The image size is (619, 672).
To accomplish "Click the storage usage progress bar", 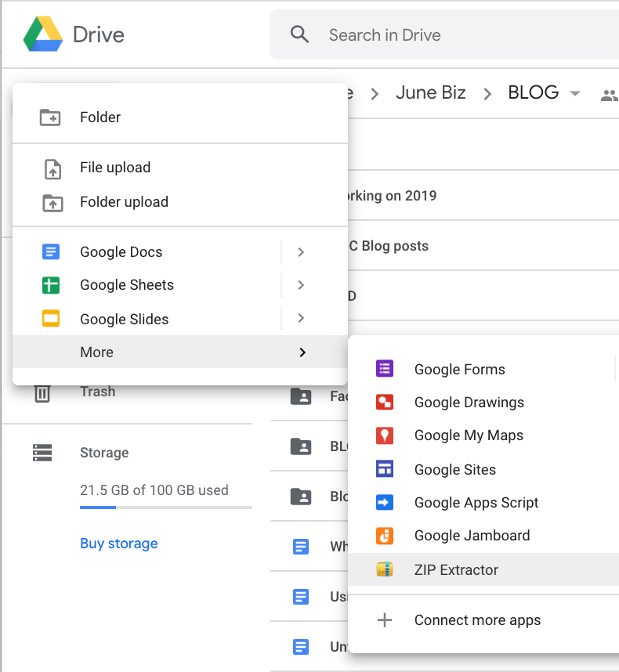I will 166,508.
